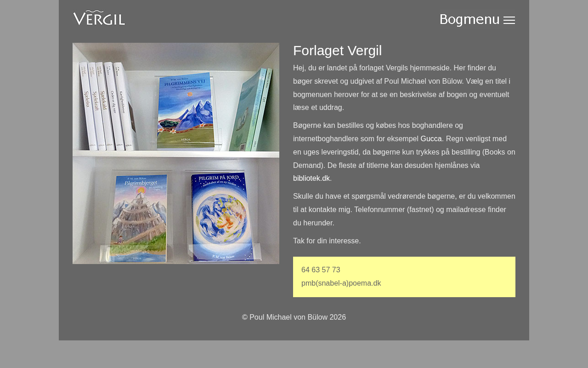Click the Poul Michael von Bülow copyright
This screenshot has width=588, height=368.
[294, 317]
